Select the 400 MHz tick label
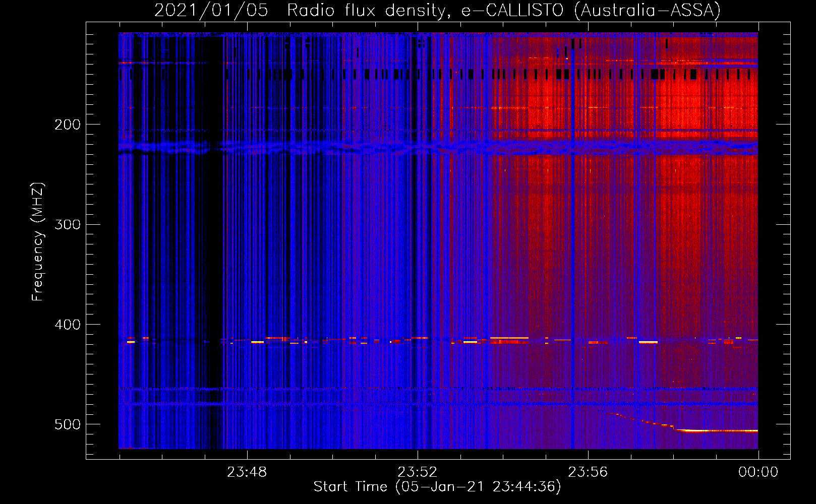816x504 pixels. click(68, 325)
